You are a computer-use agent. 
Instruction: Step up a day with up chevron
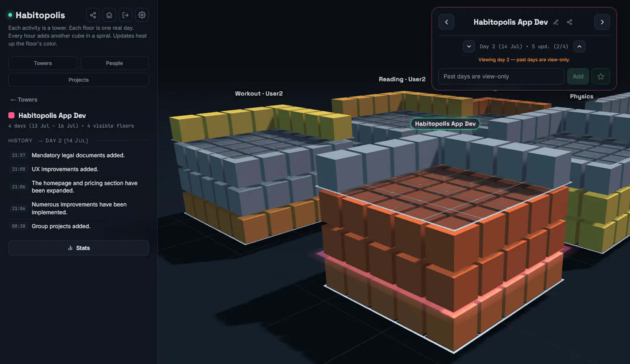point(579,46)
